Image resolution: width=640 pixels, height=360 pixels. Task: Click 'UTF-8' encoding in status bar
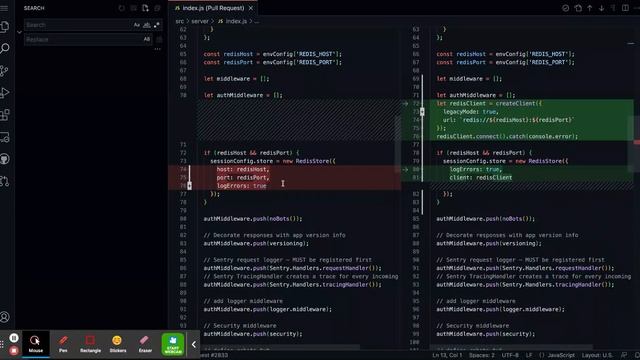(510, 355)
